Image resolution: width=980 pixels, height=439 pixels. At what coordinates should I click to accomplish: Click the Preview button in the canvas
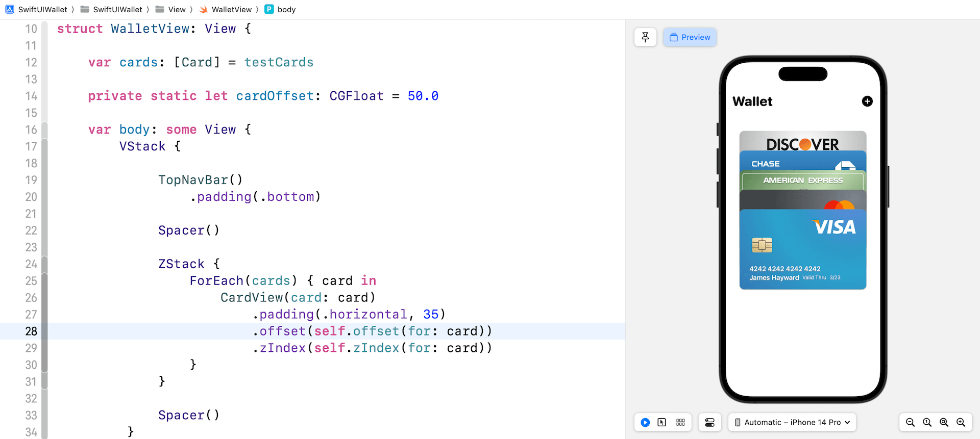click(690, 37)
